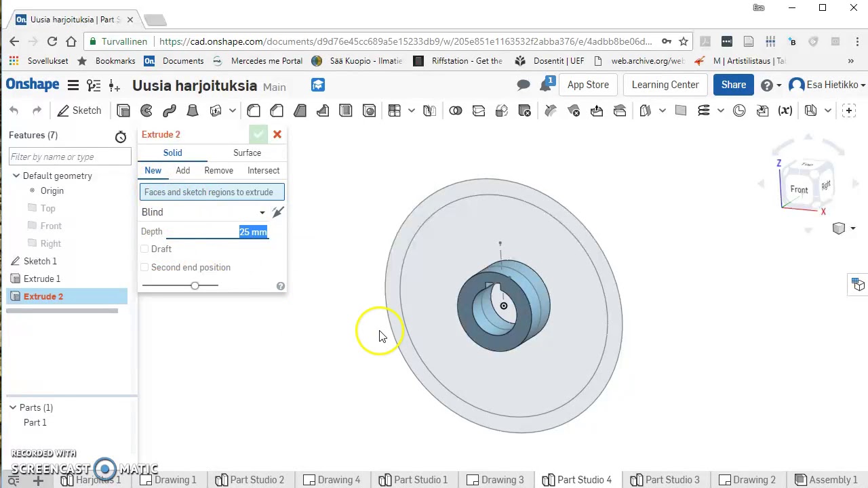The image size is (868, 488).
Task: Click the Share button
Action: (734, 85)
